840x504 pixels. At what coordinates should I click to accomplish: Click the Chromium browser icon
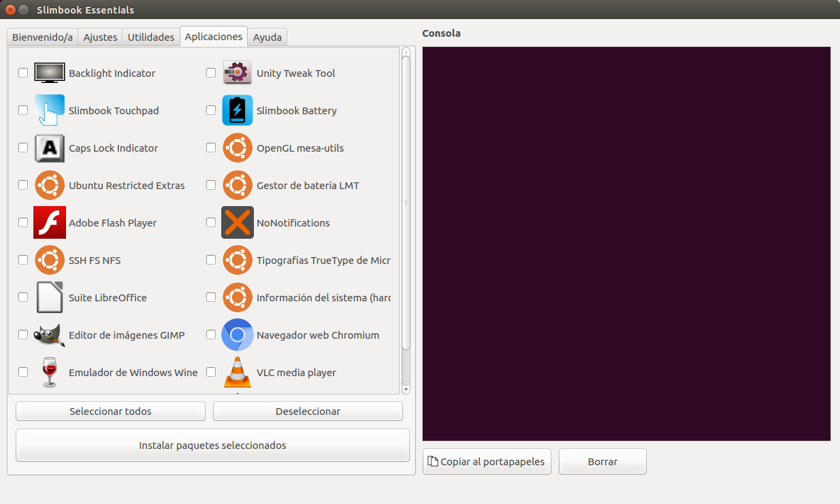238,335
